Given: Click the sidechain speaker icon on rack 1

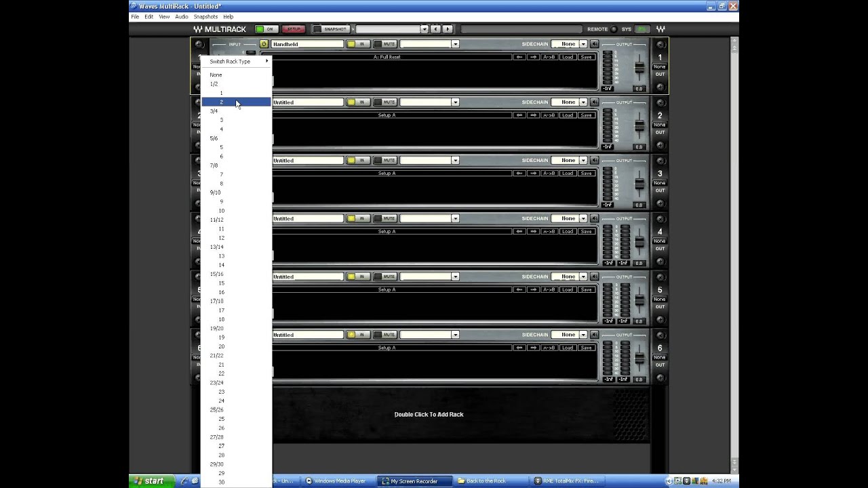Looking at the screenshot, I should [x=594, y=44].
